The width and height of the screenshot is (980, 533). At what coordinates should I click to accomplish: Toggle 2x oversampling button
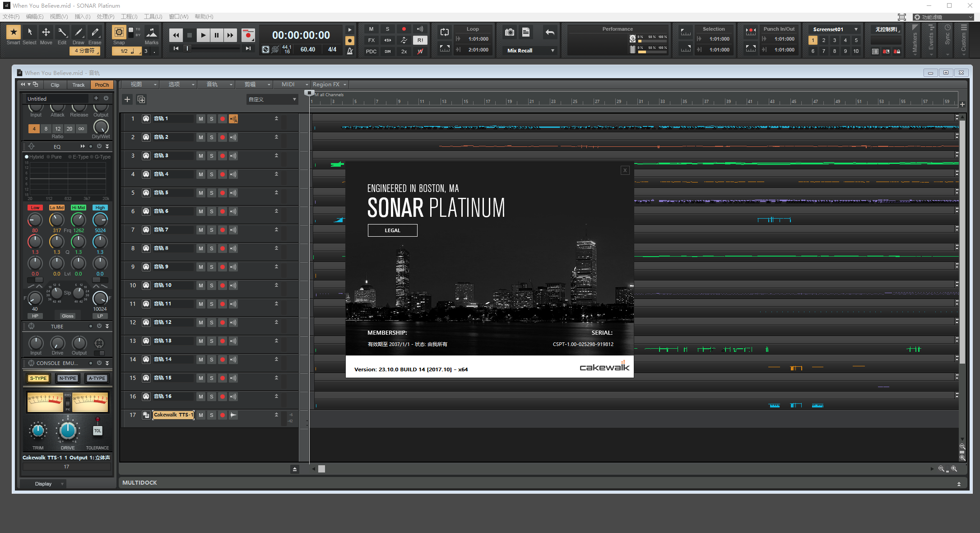click(404, 51)
